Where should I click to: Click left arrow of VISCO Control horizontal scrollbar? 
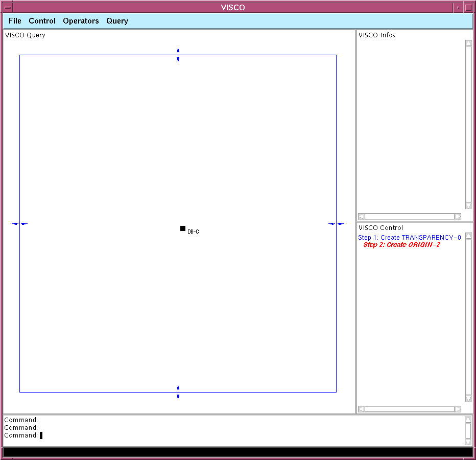coord(361,409)
